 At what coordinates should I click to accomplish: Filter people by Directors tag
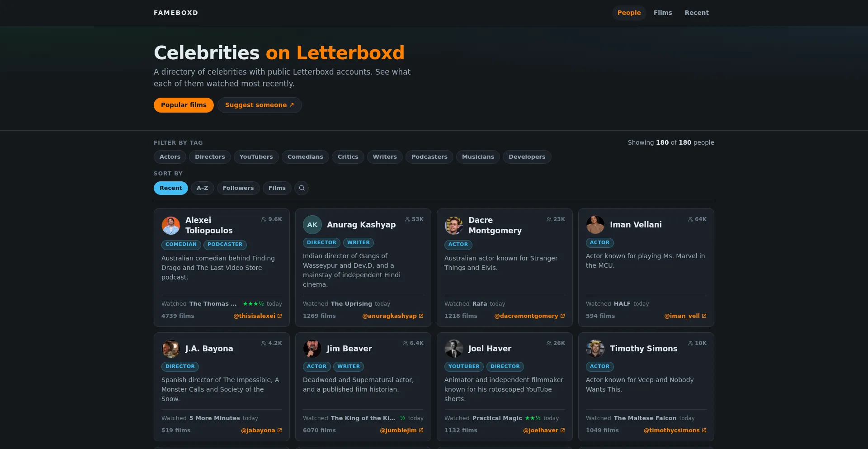[210, 157]
